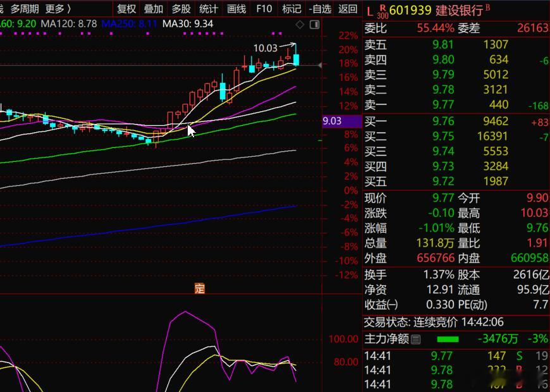Click the B superscript after 建设银行

coord(487,8)
